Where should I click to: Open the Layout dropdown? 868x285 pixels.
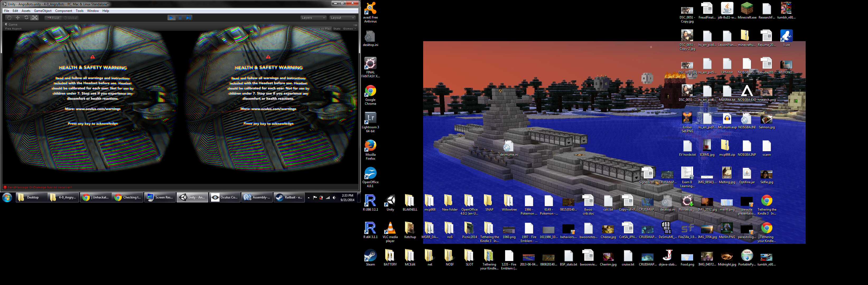pyautogui.click(x=342, y=18)
